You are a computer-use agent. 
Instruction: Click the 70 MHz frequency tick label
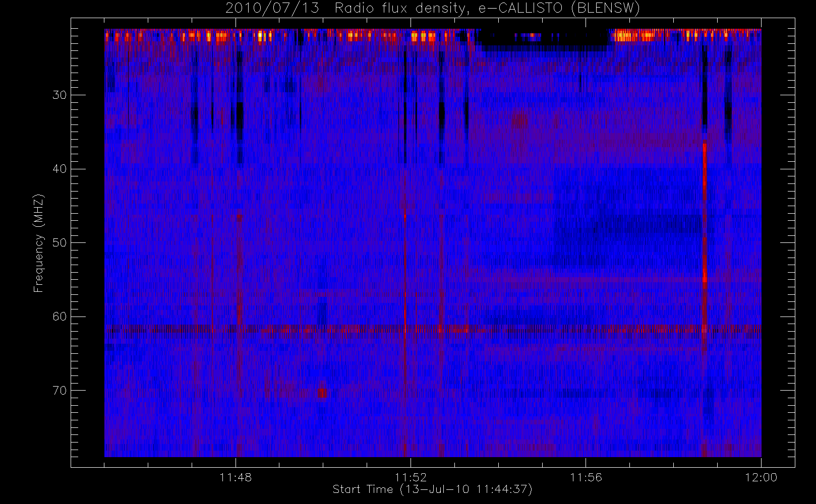pos(60,390)
